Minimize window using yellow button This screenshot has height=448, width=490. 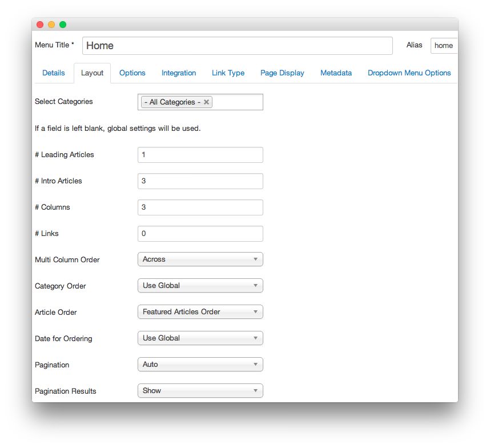click(51, 25)
